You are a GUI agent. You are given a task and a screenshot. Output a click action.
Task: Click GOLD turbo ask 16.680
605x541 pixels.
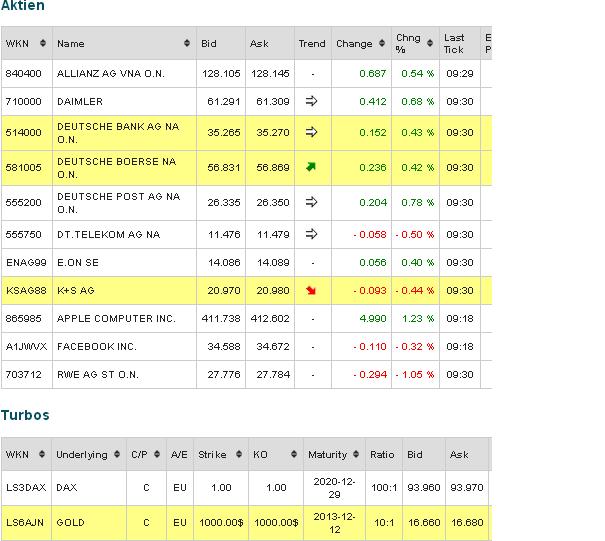(467, 522)
